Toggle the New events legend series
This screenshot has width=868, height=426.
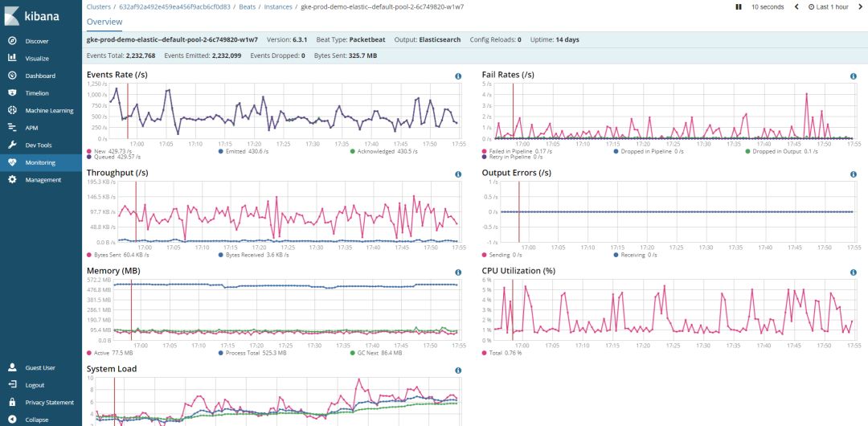109,150
